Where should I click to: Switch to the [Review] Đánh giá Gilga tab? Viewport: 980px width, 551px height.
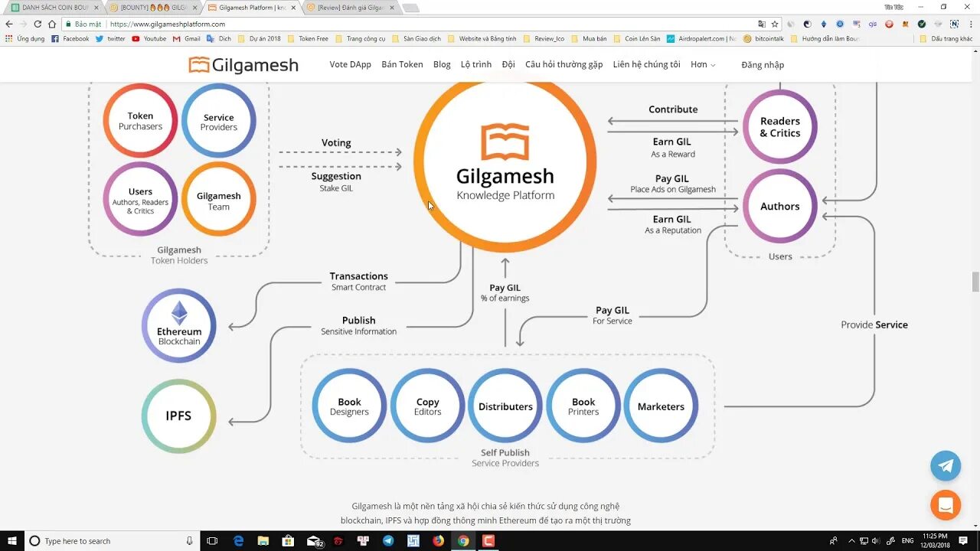pyautogui.click(x=351, y=7)
